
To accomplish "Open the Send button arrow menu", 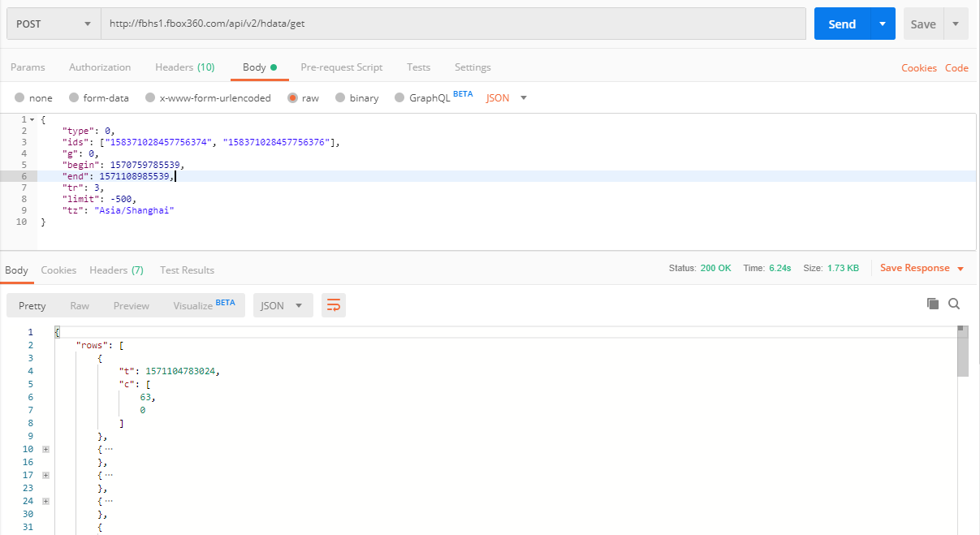I will [883, 24].
